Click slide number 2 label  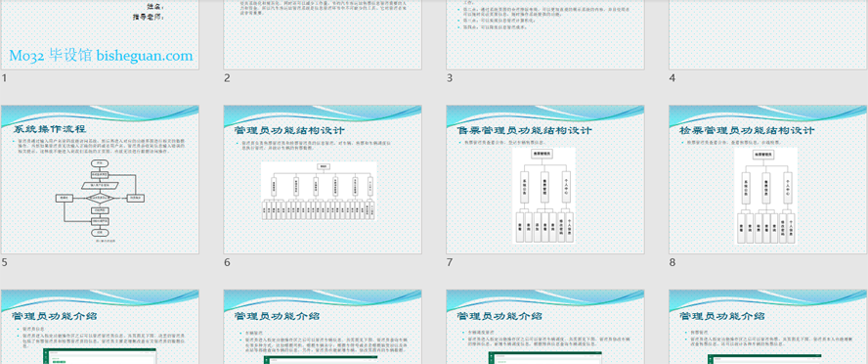tap(227, 78)
